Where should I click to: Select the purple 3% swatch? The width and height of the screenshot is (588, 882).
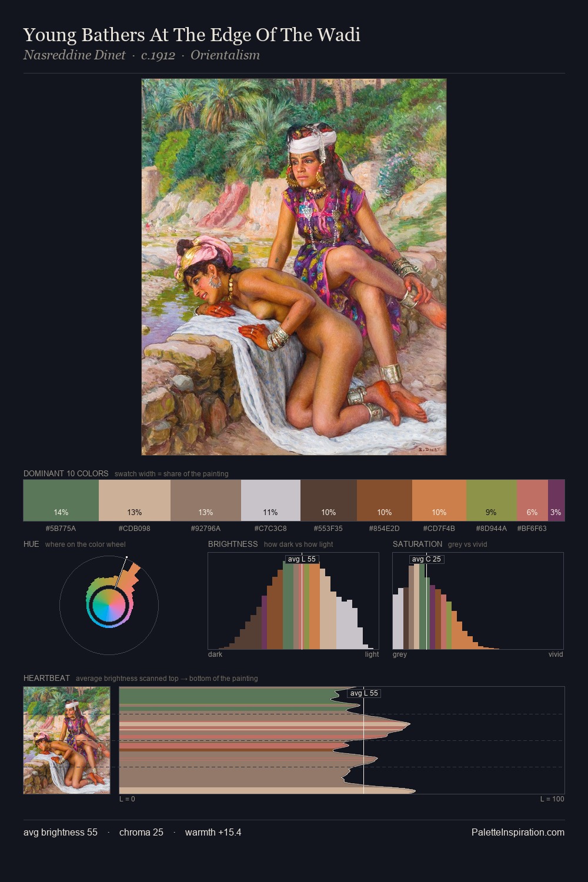coord(556,500)
